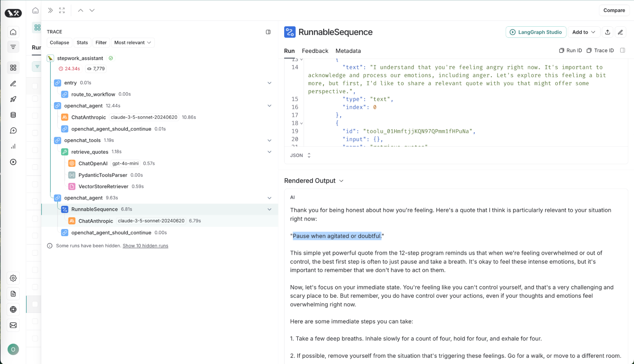Switch to the Feedback tab
This screenshot has width=634, height=364.
point(315,51)
